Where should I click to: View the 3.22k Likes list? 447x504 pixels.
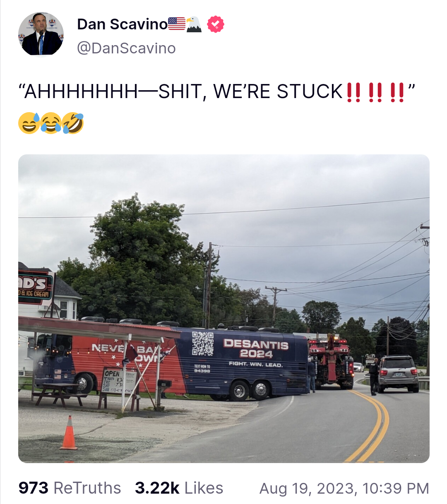click(x=179, y=488)
